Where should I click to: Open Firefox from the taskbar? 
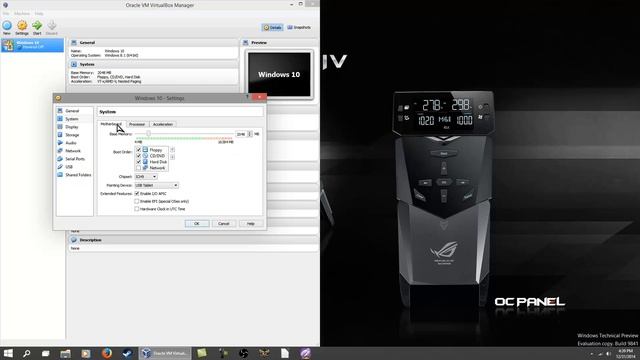(x=107, y=353)
